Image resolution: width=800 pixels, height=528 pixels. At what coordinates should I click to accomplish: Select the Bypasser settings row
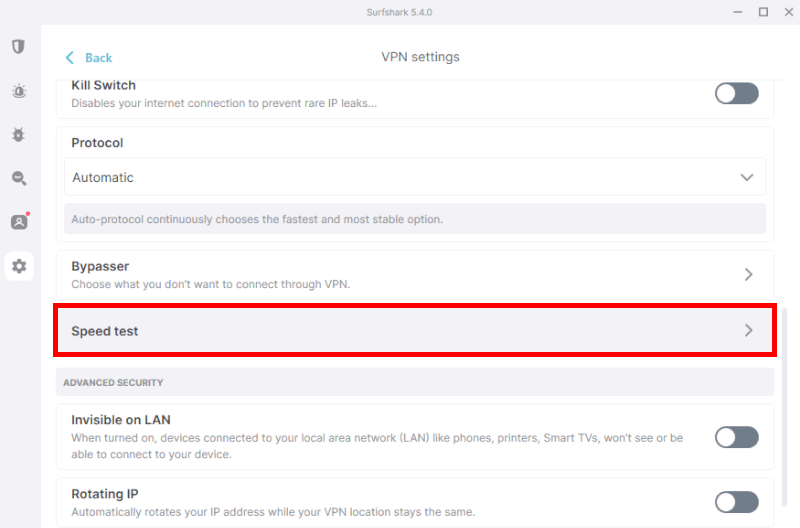pos(415,274)
